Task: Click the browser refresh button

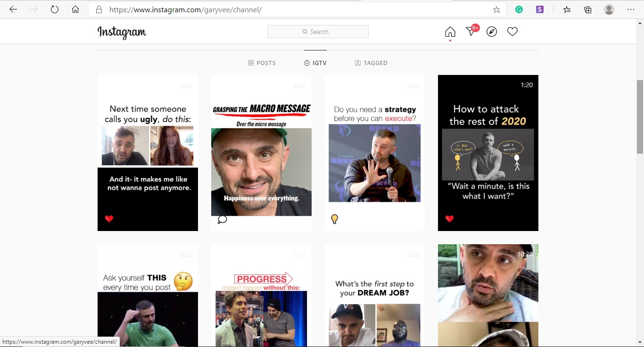Action: coord(55,9)
